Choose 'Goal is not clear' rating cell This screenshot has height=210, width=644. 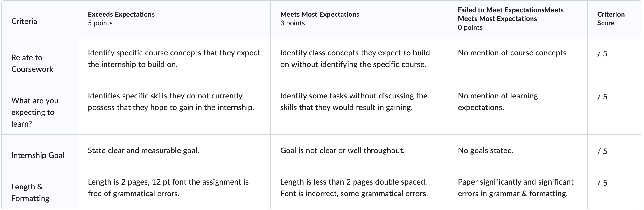coord(359,150)
